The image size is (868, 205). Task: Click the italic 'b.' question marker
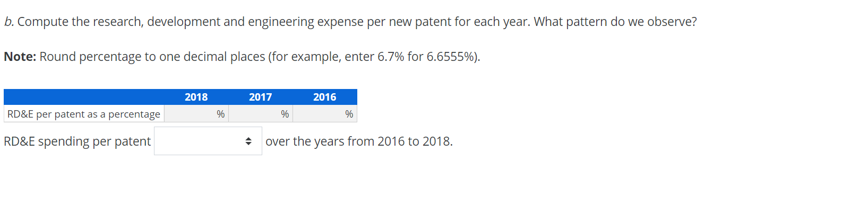coord(9,22)
